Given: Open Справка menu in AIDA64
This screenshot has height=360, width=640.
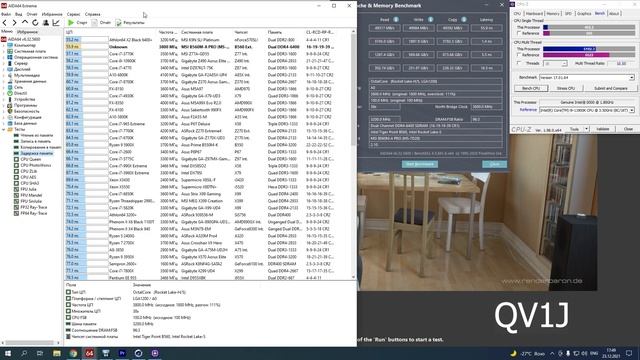Looking at the screenshot, I should (x=93, y=14).
